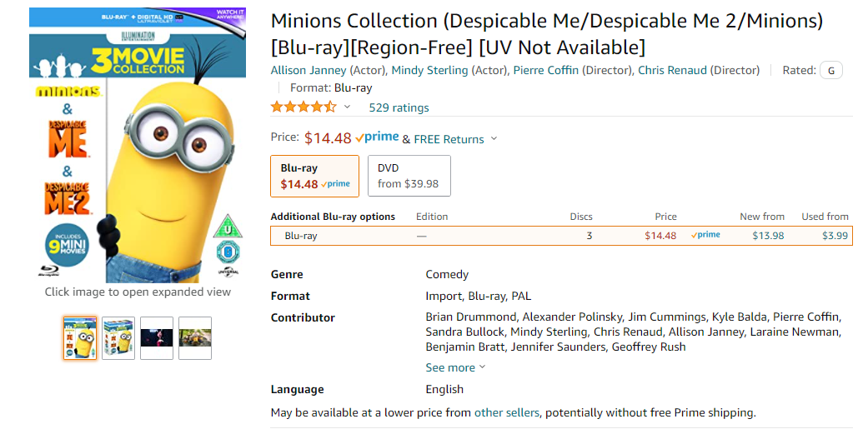Click the star rating icons
This screenshot has height=434, width=868.
(x=304, y=107)
